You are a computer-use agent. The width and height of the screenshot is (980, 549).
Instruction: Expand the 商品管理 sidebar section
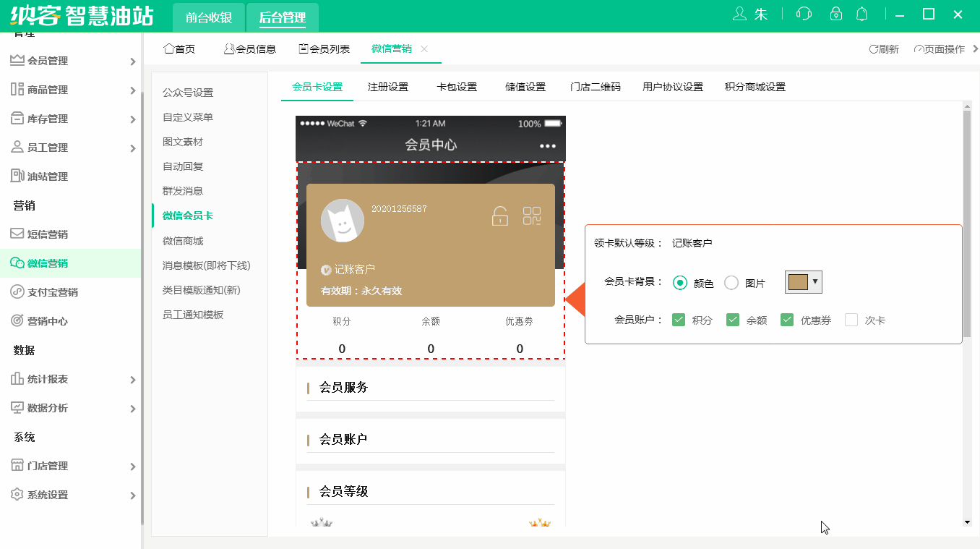point(69,90)
